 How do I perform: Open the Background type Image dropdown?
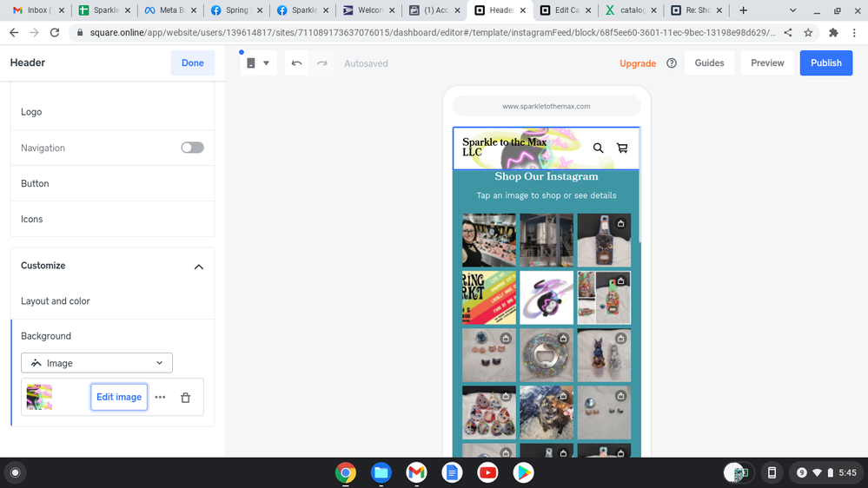click(x=96, y=363)
